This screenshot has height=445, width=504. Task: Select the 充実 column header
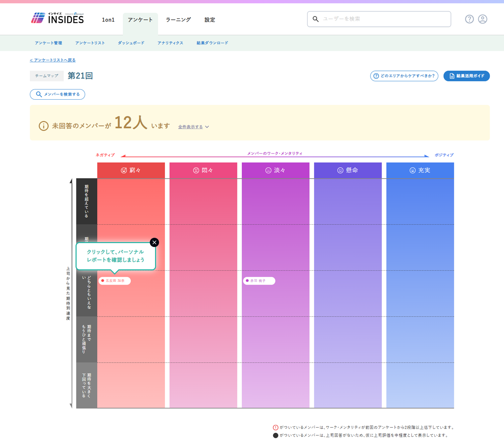420,170
